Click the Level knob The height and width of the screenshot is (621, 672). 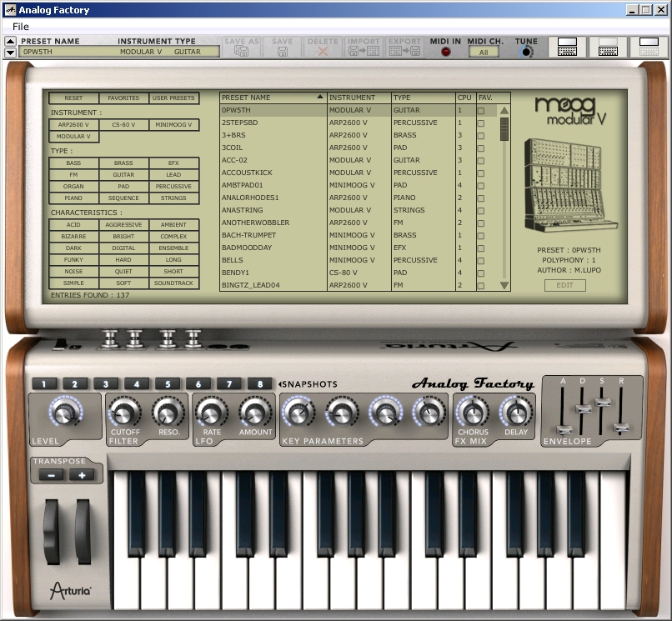click(65, 412)
